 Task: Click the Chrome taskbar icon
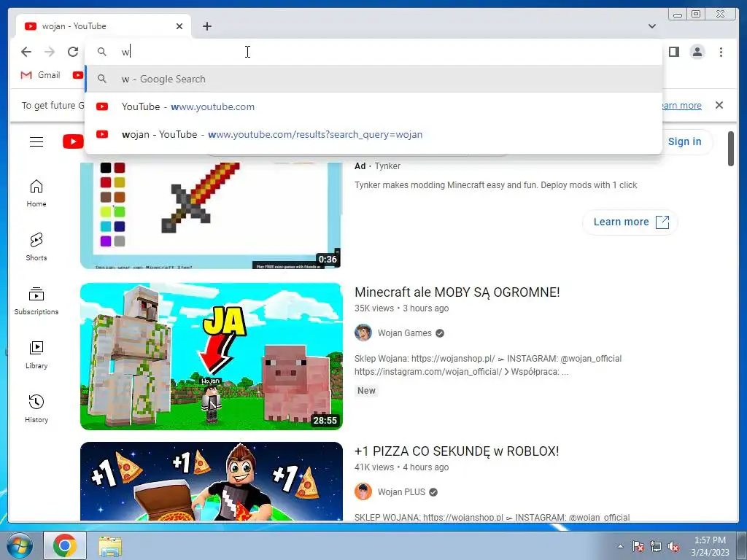pyautogui.click(x=65, y=545)
